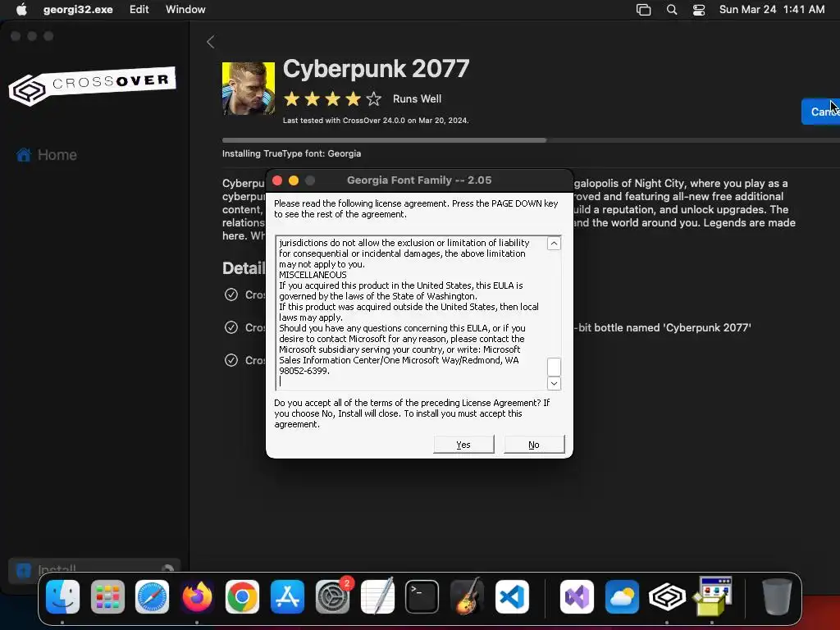Open the Weather app from the Dock
This screenshot has width=840, height=630.
pyautogui.click(x=622, y=597)
